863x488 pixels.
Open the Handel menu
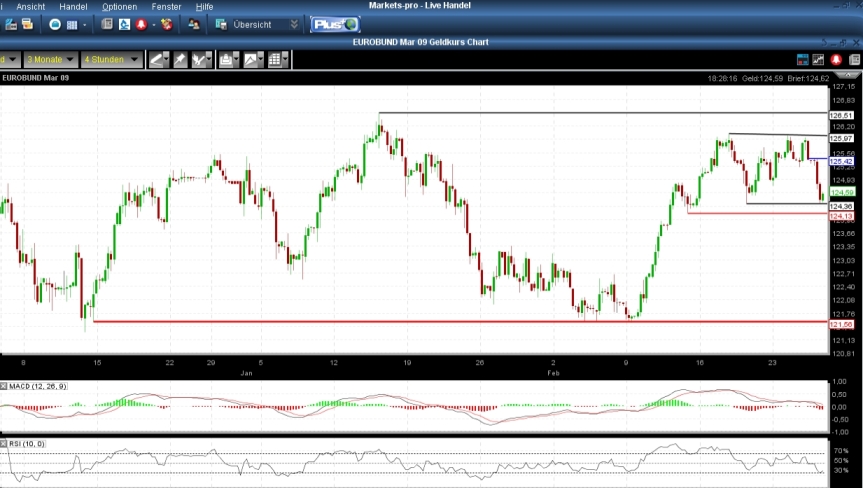(x=73, y=7)
